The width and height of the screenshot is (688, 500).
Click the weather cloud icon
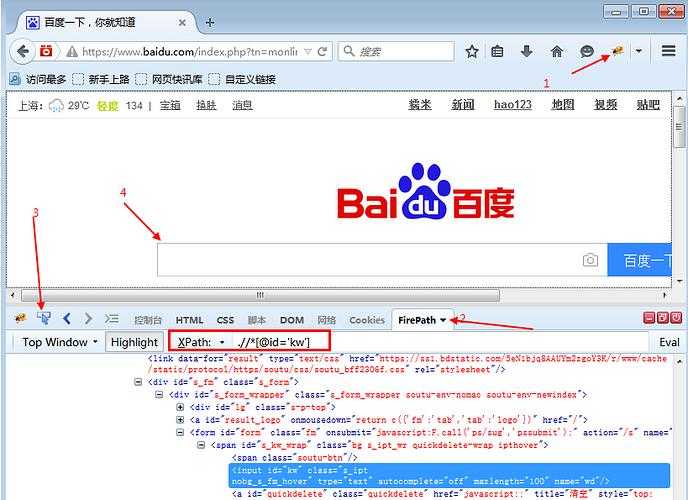56,106
